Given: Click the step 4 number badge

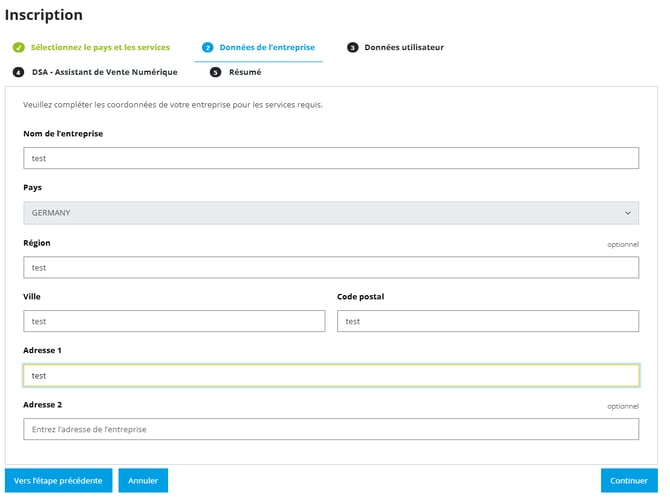Looking at the screenshot, I should (18, 72).
